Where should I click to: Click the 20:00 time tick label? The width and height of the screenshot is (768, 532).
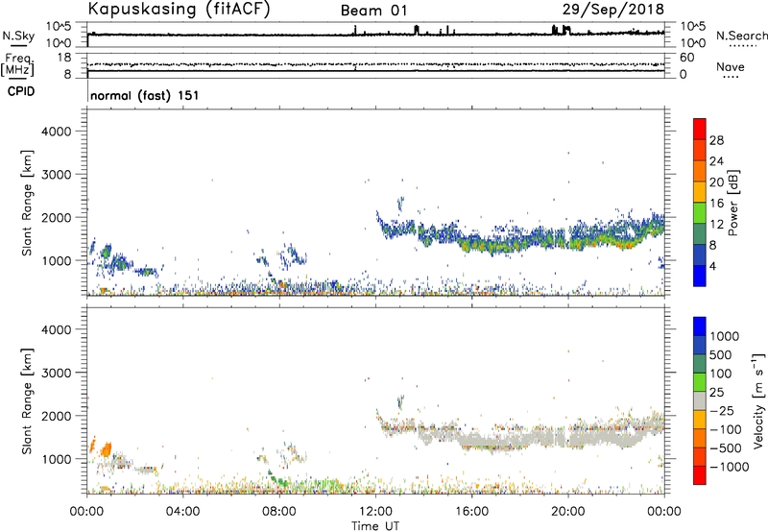pyautogui.click(x=568, y=512)
